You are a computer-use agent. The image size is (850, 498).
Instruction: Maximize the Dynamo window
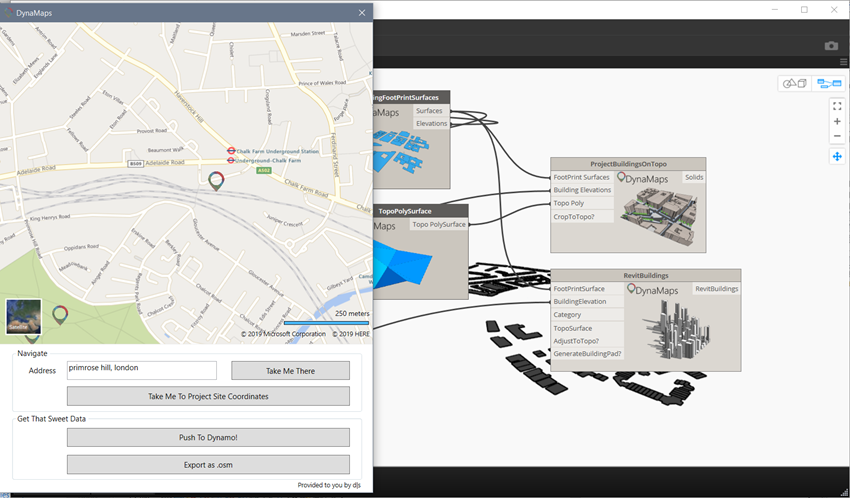(804, 10)
